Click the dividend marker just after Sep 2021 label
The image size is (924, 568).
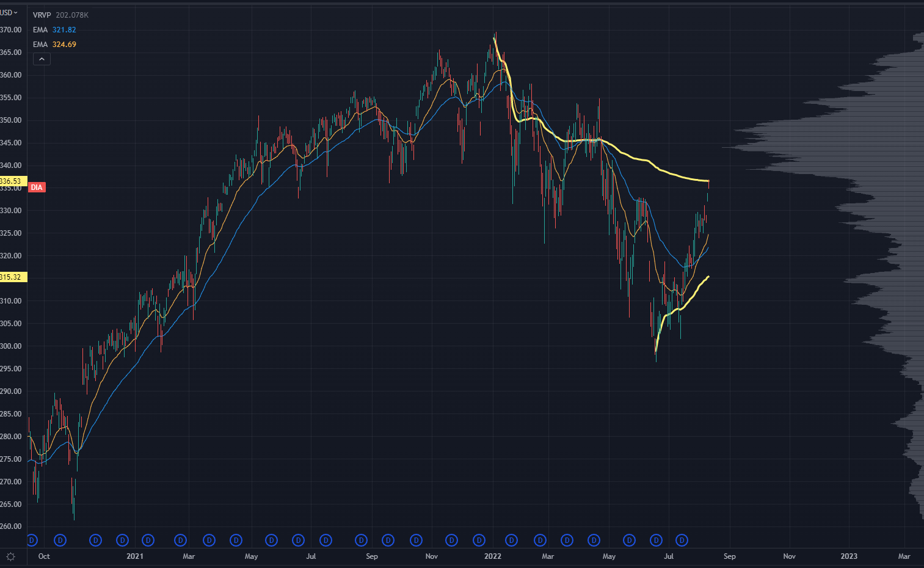click(x=388, y=541)
